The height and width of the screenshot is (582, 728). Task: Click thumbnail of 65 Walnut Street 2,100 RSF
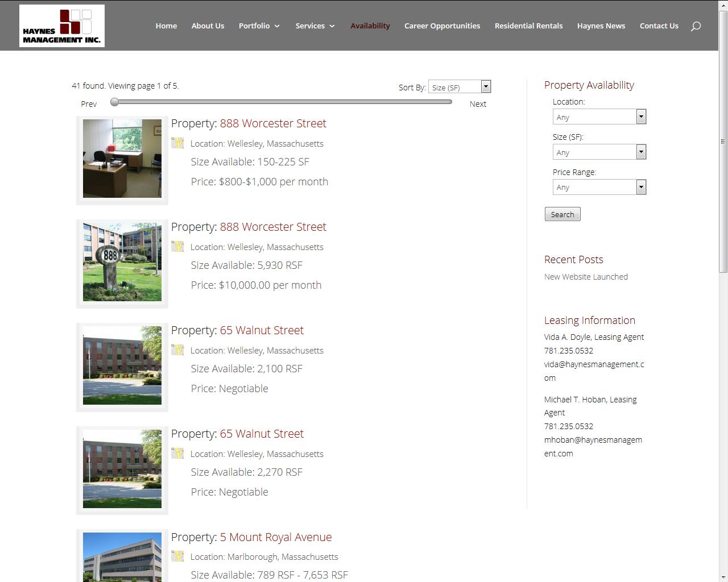[122, 365]
